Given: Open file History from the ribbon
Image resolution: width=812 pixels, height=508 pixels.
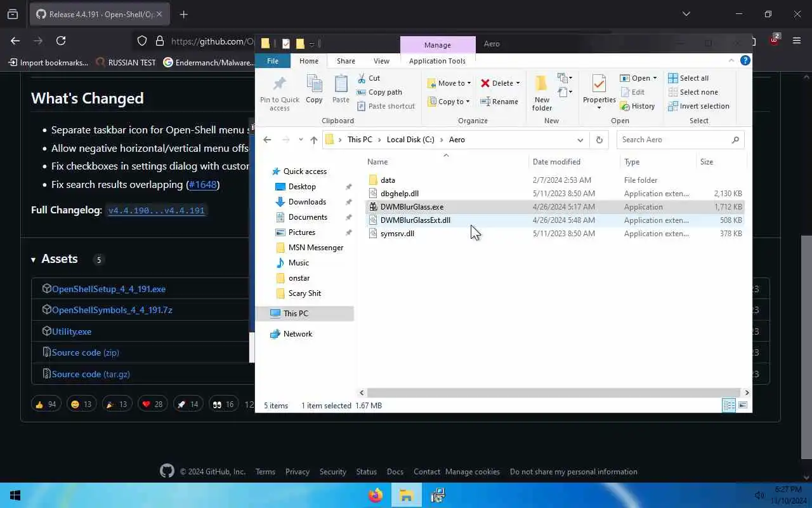Looking at the screenshot, I should tap(637, 106).
